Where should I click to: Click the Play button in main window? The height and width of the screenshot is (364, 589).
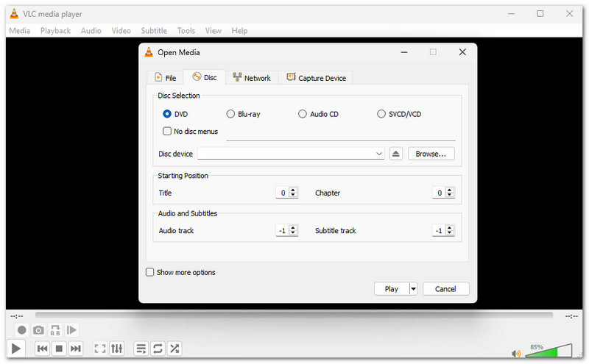click(15, 349)
